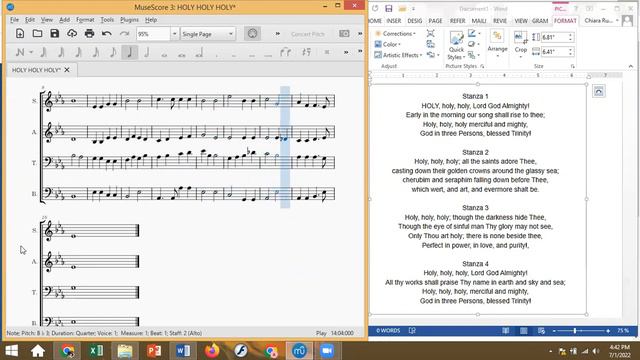Collapse the Word ribbon arrow
The height and width of the screenshot is (360, 640).
(x=631, y=66)
